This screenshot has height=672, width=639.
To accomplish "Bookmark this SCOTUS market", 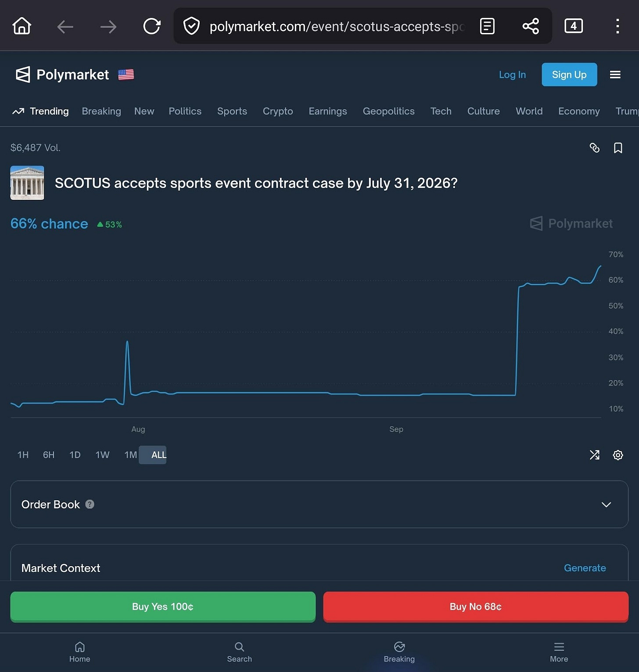I will (x=618, y=148).
